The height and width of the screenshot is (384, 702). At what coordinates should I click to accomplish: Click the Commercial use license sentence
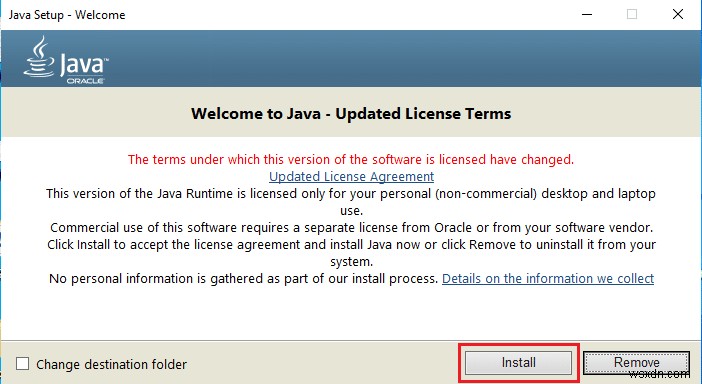point(351,227)
